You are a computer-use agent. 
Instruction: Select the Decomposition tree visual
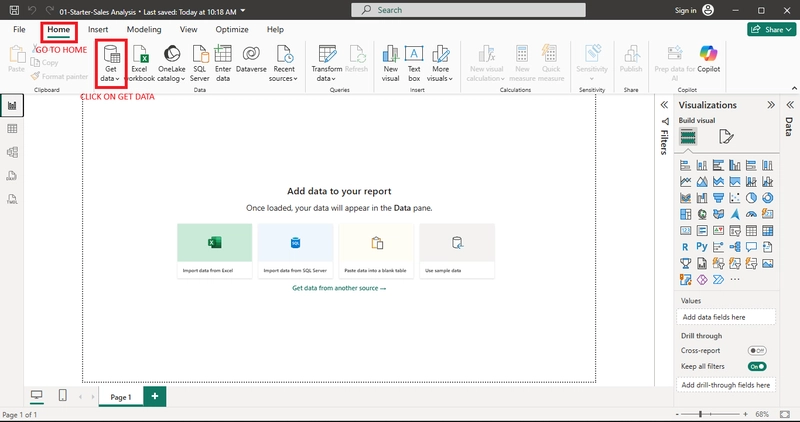(735, 247)
